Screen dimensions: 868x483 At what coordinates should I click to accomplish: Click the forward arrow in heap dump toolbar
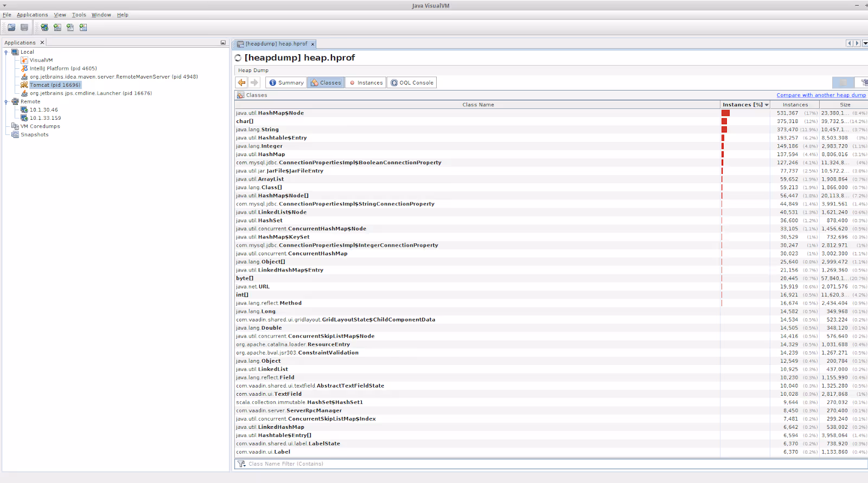254,82
